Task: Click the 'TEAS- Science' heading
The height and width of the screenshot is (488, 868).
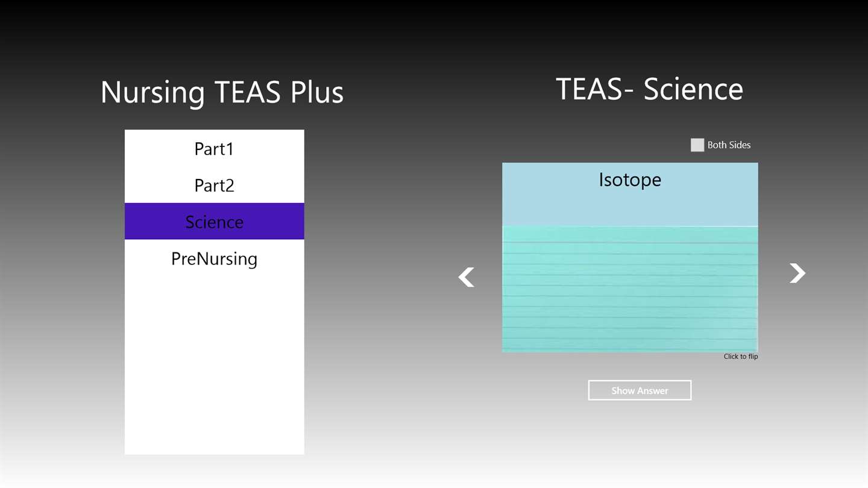Action: point(649,89)
